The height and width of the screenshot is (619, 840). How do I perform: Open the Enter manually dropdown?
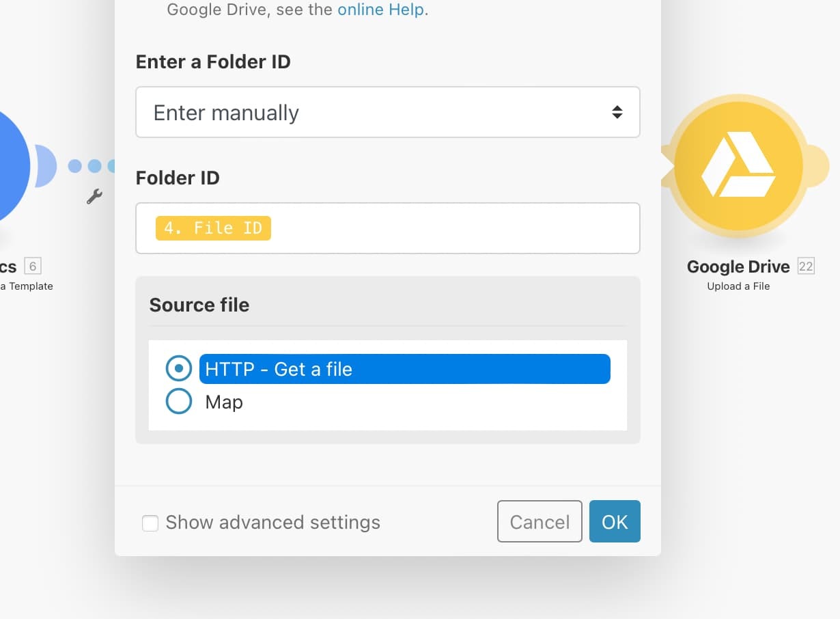388,112
